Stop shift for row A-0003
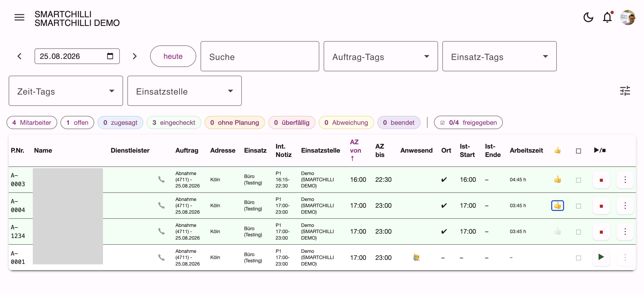Image resolution: width=644 pixels, height=295 pixels. tap(601, 180)
